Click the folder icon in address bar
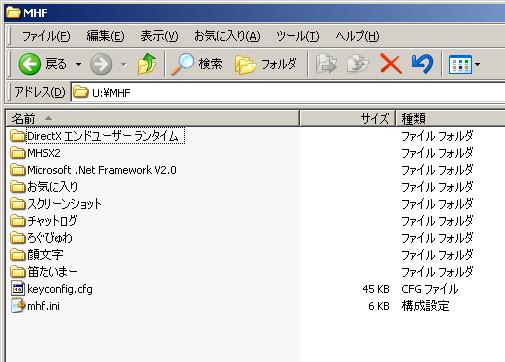Image resolution: width=505 pixels, height=362 pixels. pyautogui.click(x=81, y=92)
